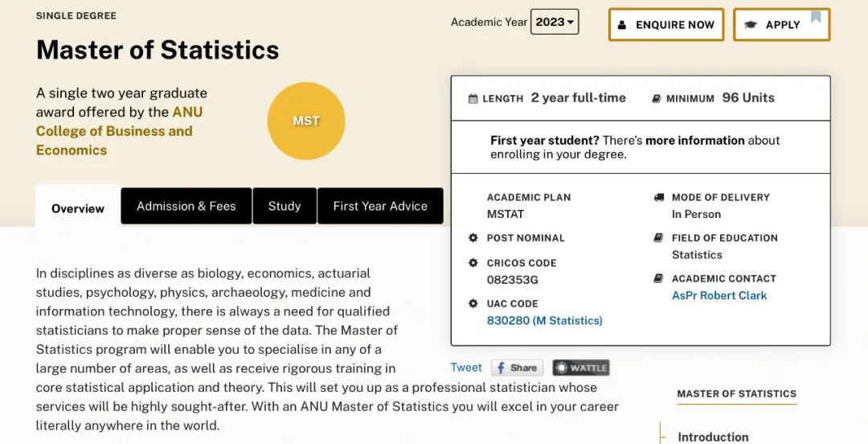Click the yellow MST circle badge
The width and height of the screenshot is (868, 444).
(306, 121)
